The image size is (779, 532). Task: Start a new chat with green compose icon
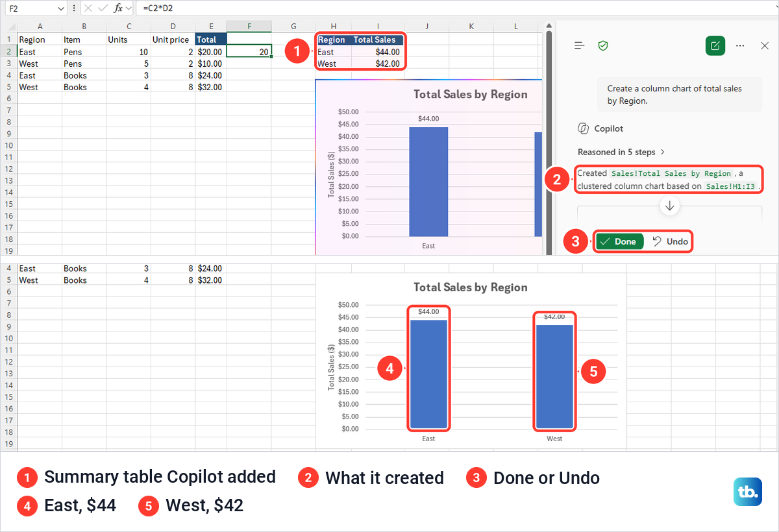pyautogui.click(x=715, y=45)
